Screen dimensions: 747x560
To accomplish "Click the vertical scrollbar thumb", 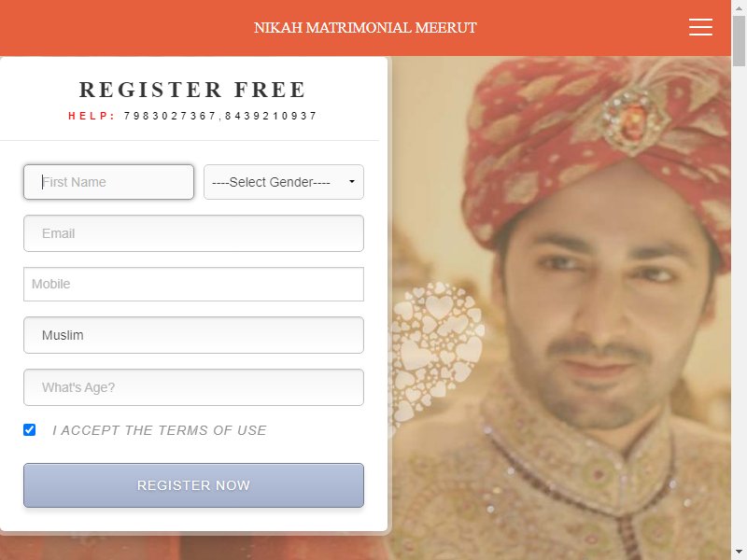I will (739, 41).
